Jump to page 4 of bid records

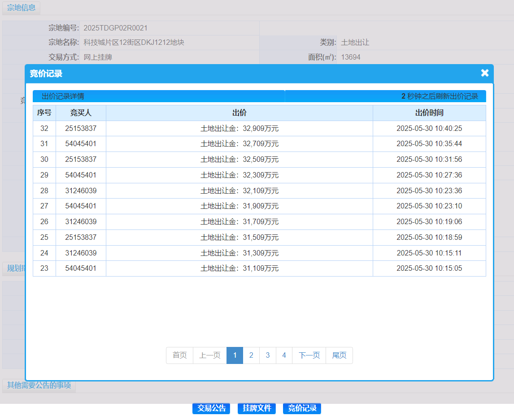coord(284,355)
